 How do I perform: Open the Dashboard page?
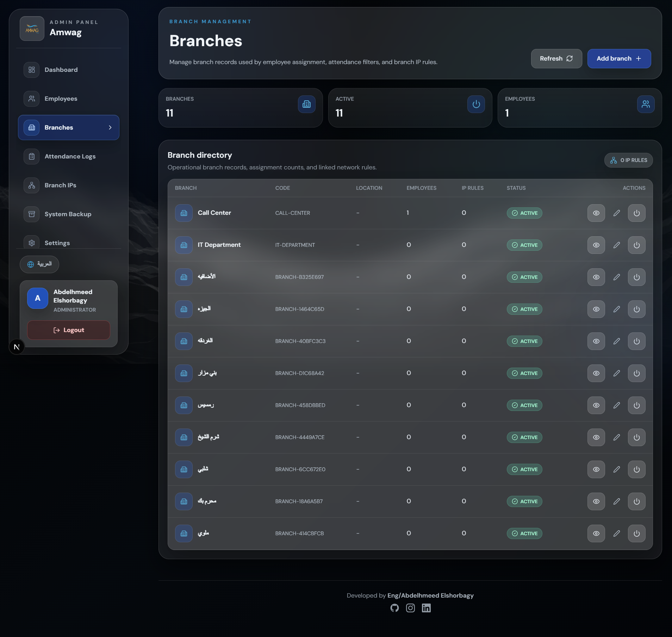coord(69,70)
